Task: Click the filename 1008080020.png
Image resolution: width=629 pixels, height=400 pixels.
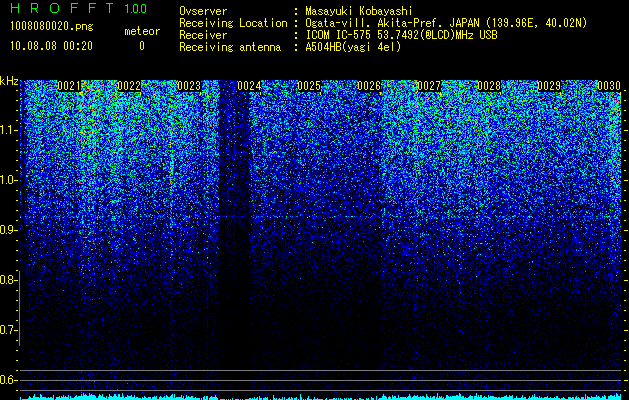Action: 52,26
